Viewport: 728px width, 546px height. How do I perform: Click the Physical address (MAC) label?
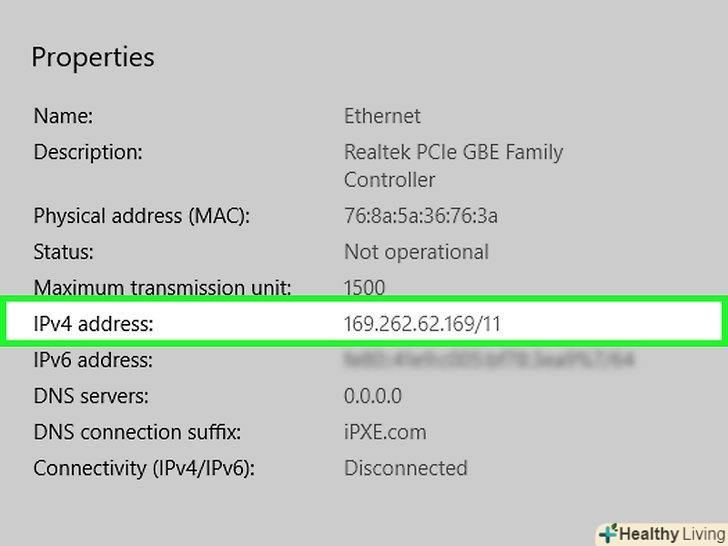point(141,216)
